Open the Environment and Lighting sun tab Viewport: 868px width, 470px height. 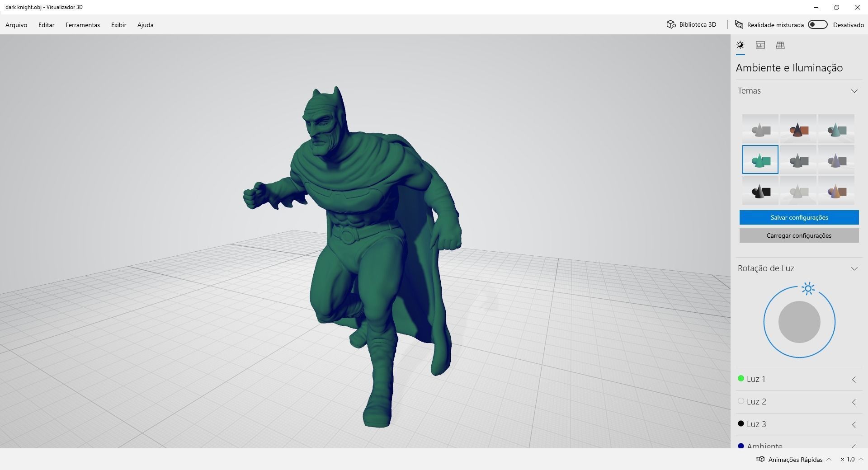[740, 45]
